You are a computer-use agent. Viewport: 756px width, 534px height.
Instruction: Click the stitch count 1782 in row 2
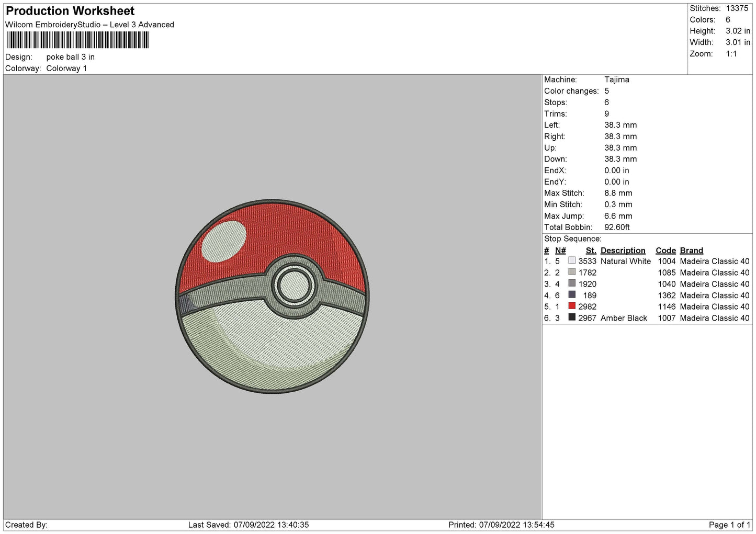(x=587, y=272)
